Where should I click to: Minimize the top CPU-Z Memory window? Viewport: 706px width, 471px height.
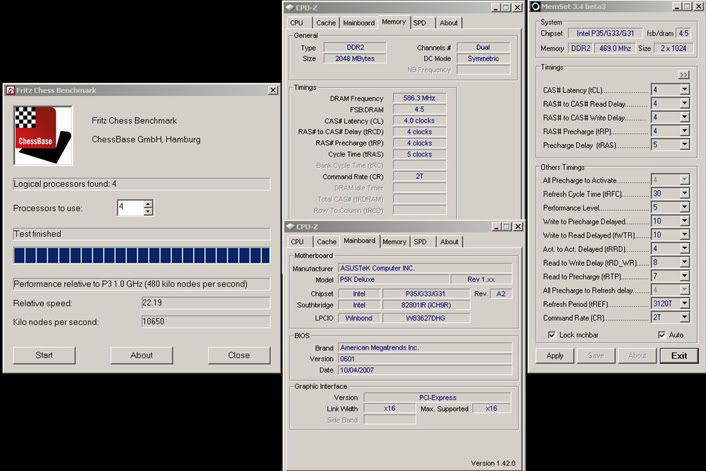pos(496,8)
